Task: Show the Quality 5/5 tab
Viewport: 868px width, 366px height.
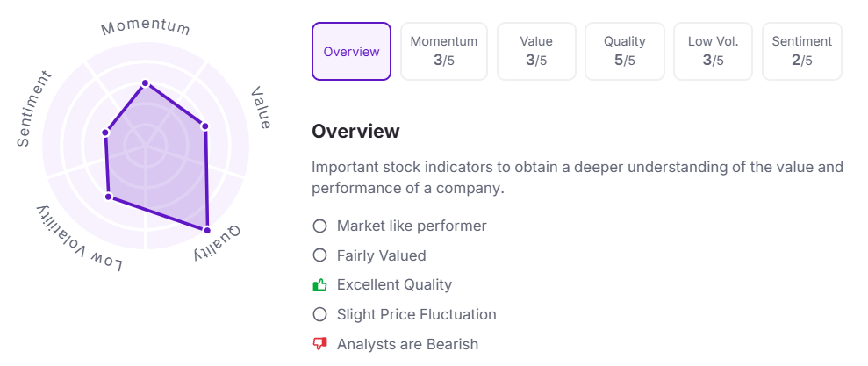Action: click(625, 52)
